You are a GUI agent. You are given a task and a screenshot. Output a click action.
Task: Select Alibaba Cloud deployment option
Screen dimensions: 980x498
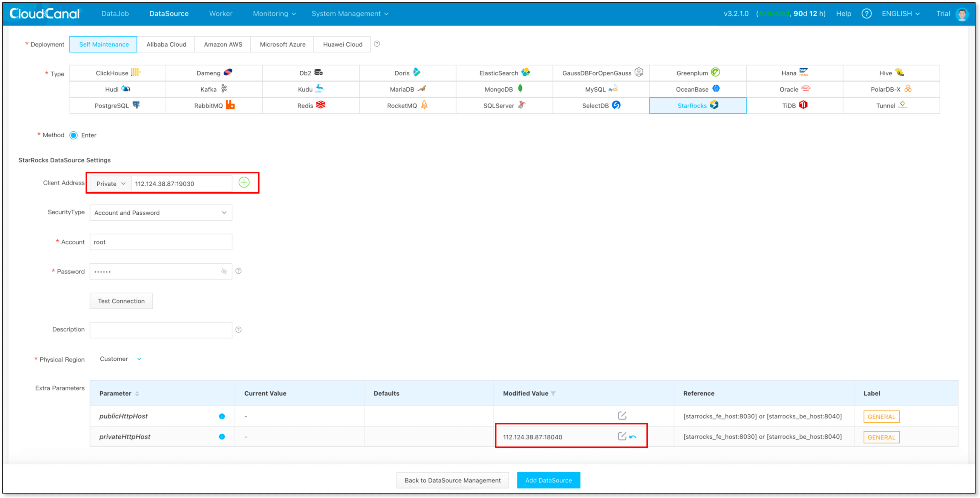[x=166, y=44]
